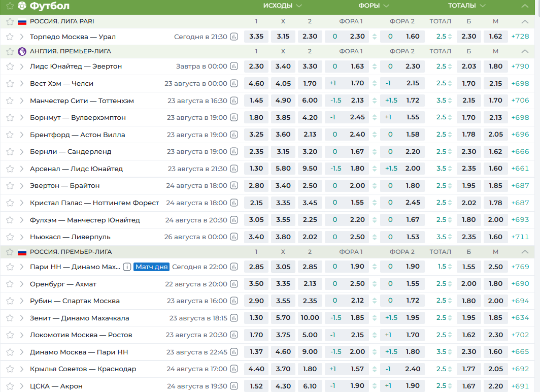Bet on Динамо Махачкала win at 10.00

[310, 317]
